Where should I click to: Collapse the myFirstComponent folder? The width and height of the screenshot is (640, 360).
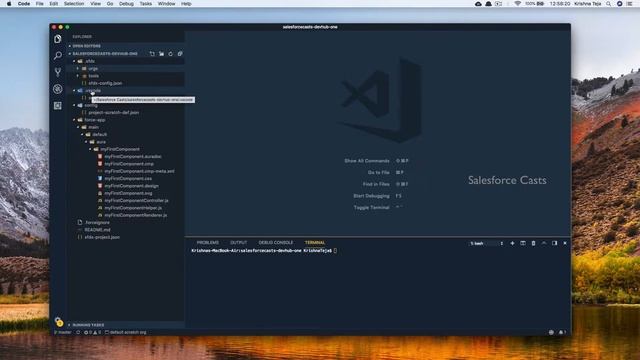click(x=120, y=149)
